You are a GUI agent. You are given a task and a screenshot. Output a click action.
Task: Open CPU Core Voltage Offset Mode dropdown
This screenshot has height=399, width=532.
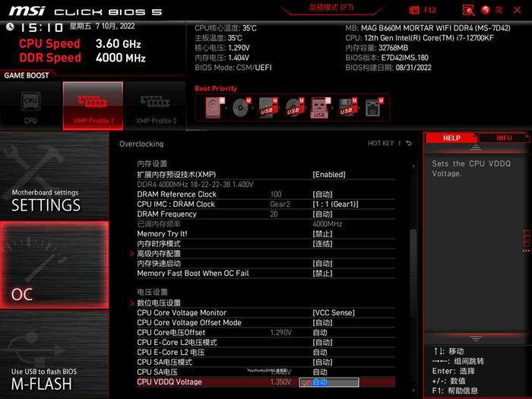pyautogui.click(x=322, y=322)
